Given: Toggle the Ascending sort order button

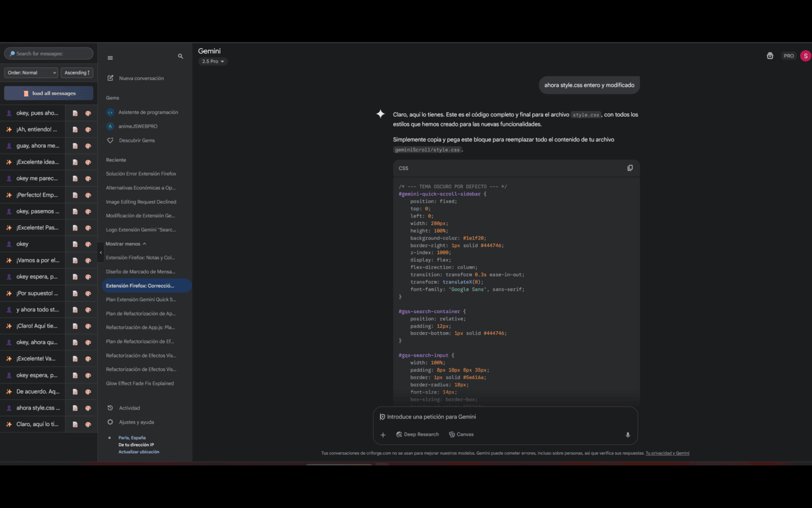Looking at the screenshot, I should click(x=77, y=73).
